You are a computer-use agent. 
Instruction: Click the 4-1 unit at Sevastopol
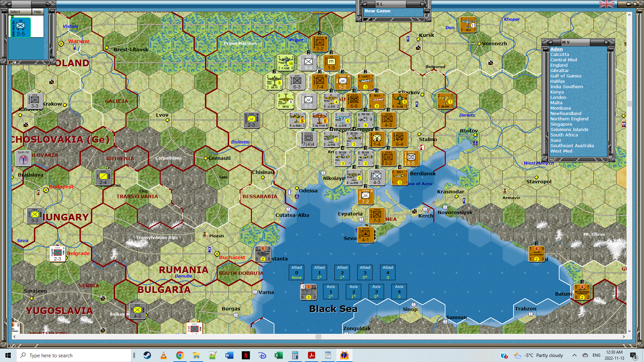point(365,235)
